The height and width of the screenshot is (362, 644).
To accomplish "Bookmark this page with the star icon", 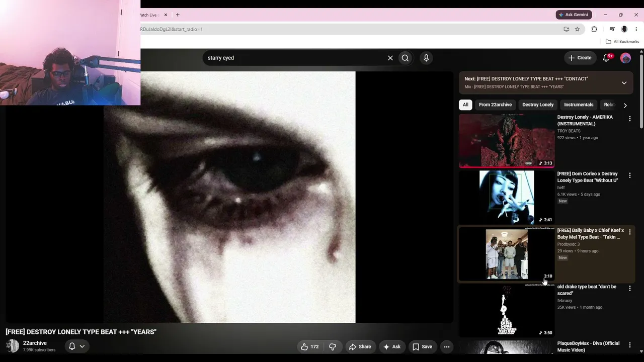I will point(577,29).
